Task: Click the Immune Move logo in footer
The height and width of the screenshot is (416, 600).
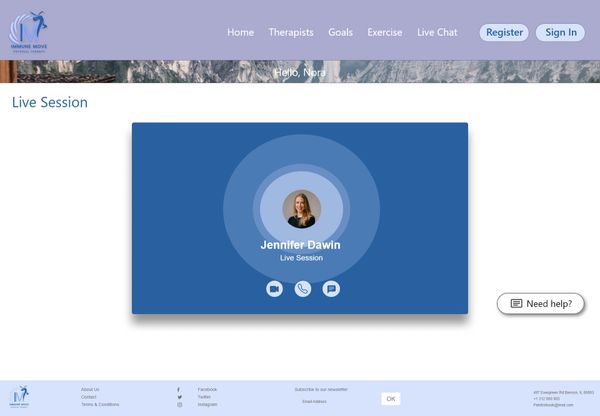Action: pos(19,397)
